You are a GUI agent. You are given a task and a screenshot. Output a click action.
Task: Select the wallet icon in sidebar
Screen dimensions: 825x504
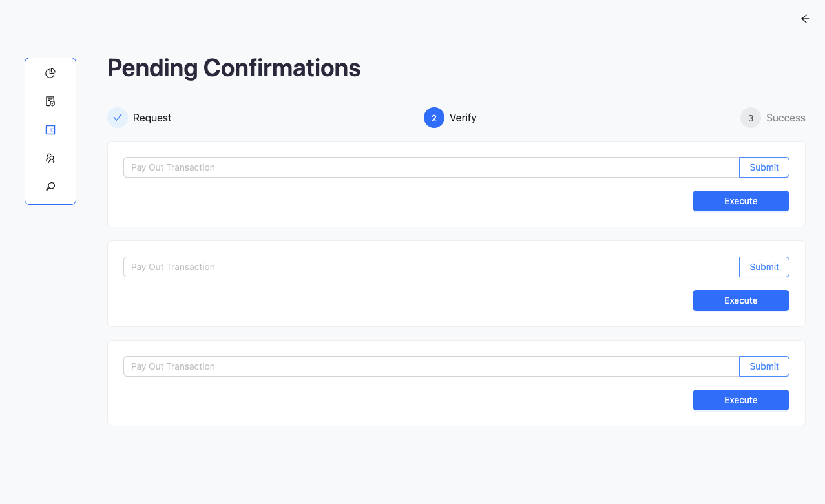click(x=50, y=130)
